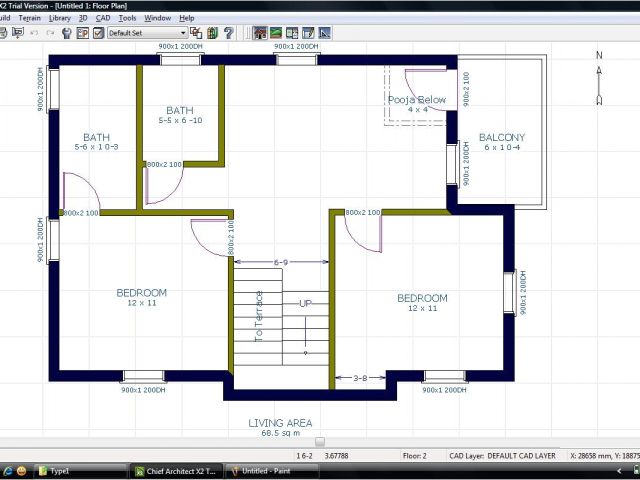Click the checkmark box icon in toolbar
This screenshot has width=640, height=480.
click(x=98, y=33)
